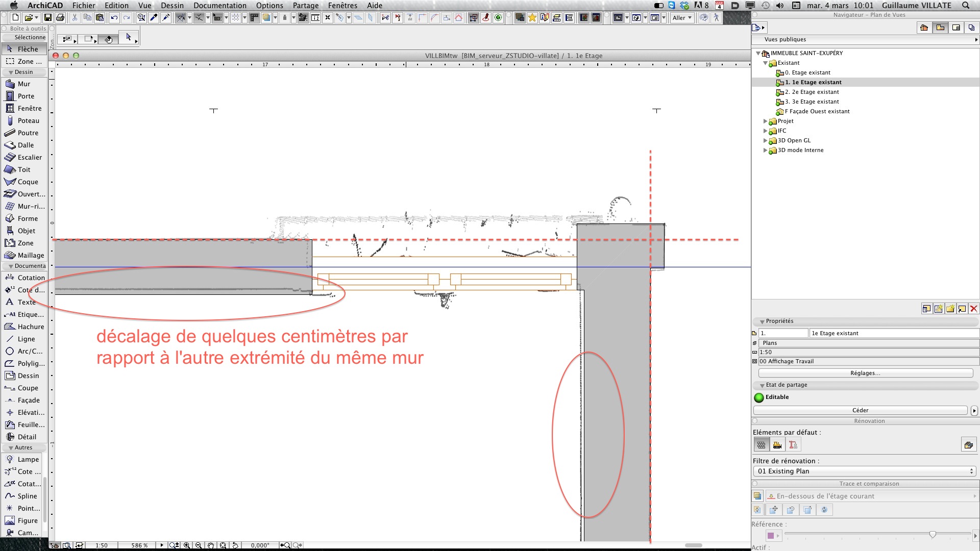Click the Référence opacity slider handle
980x551 pixels.
pyautogui.click(x=933, y=535)
